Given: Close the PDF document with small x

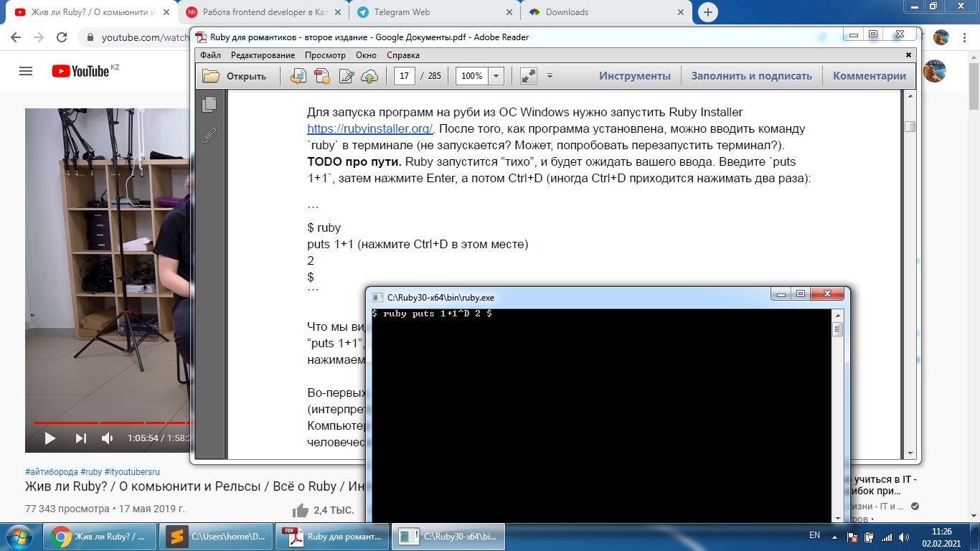Looking at the screenshot, I should (x=909, y=55).
